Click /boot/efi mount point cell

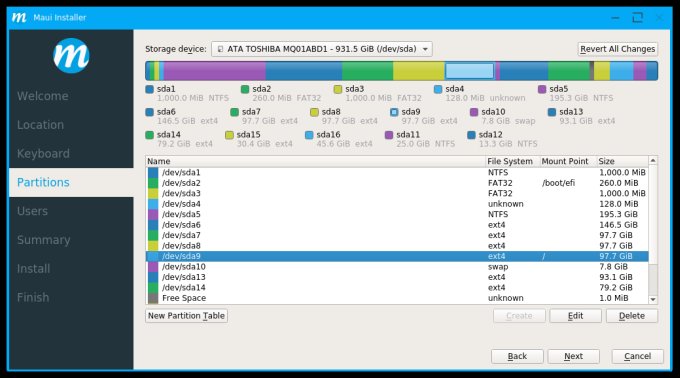click(559, 183)
